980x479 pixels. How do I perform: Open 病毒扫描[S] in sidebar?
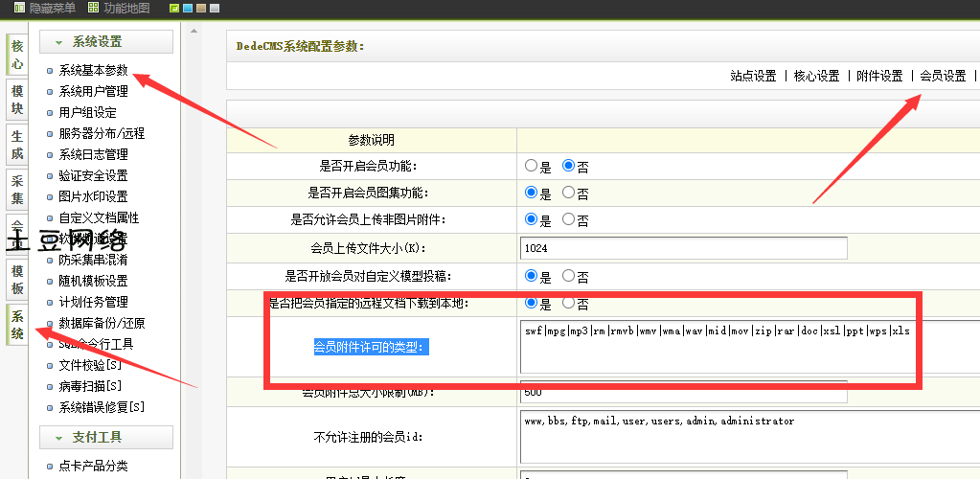pyautogui.click(x=90, y=386)
